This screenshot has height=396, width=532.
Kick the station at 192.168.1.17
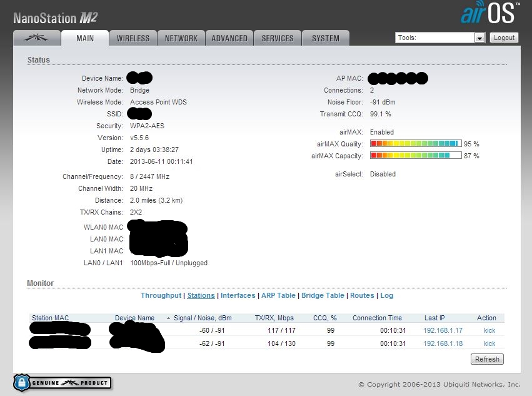pos(489,330)
